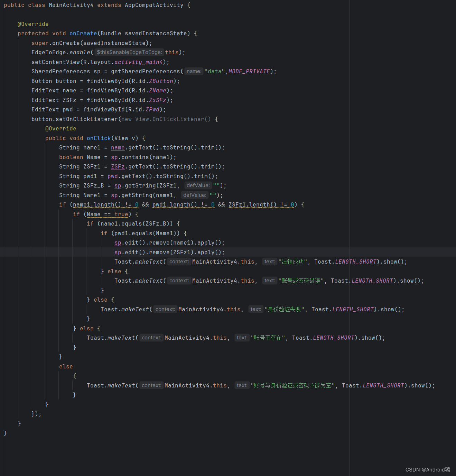The height and width of the screenshot is (476, 456).
Task: Click the closing }); of the listener
Action: pyautogui.click(x=37, y=414)
